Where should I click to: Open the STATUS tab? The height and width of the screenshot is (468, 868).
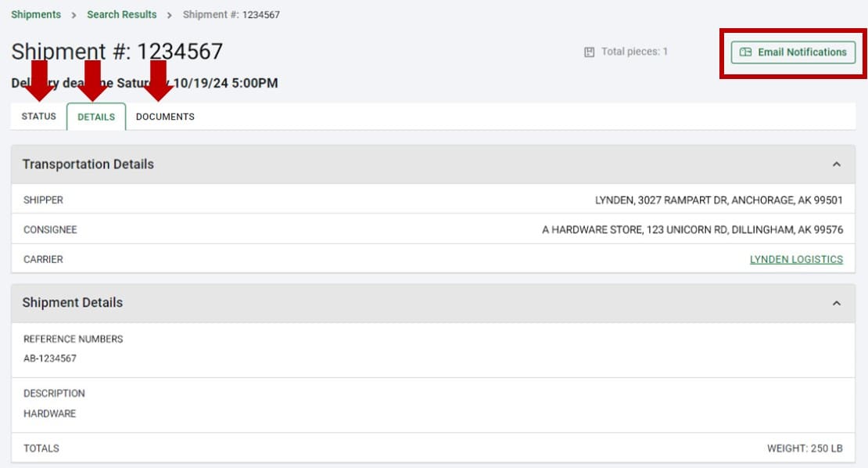tap(39, 117)
